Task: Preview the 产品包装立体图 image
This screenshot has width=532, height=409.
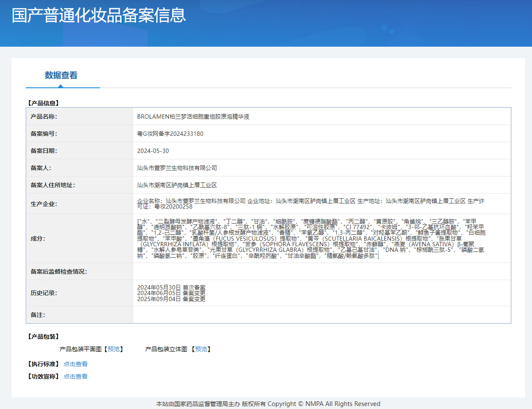Action: tap(201, 349)
